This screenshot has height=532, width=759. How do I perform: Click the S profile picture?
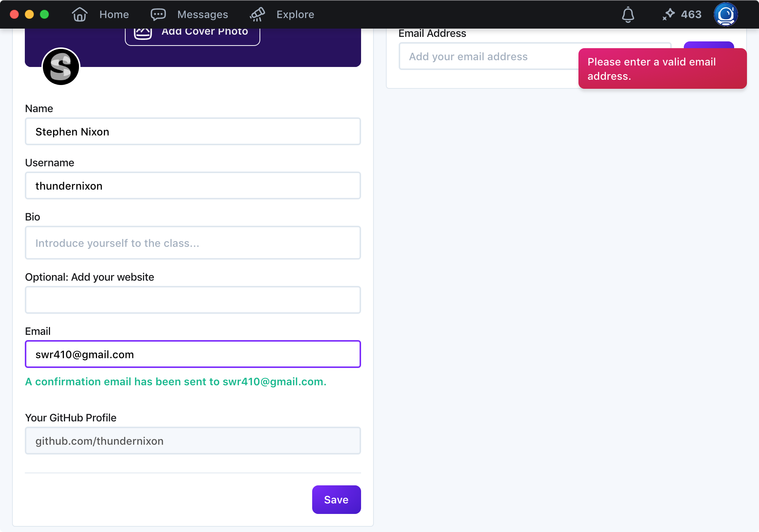pos(61,67)
